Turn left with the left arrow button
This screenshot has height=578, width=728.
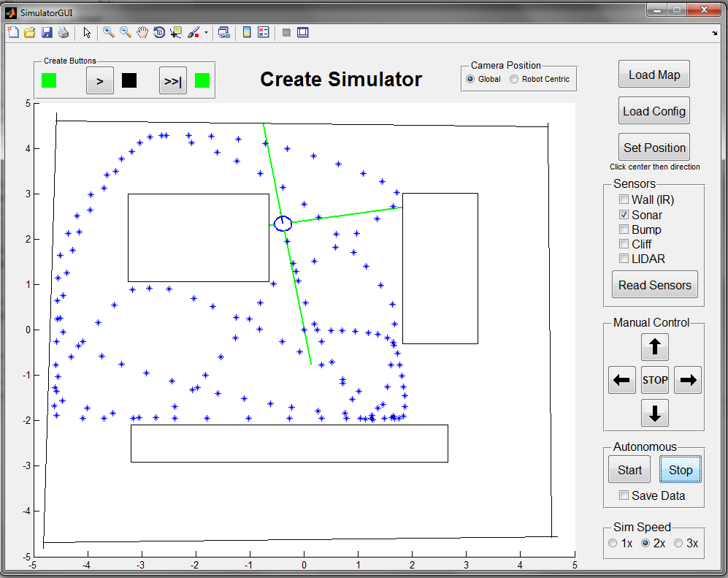[x=621, y=379]
